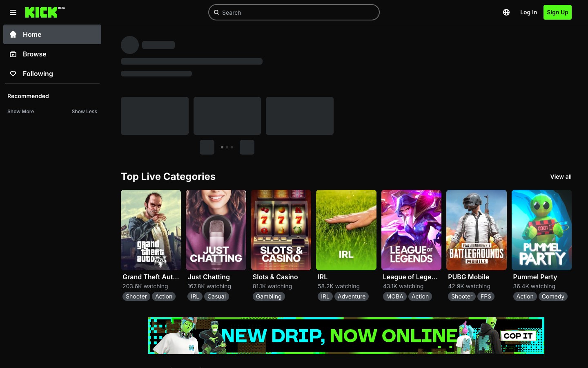Open IRL category thumbnail
The width and height of the screenshot is (588, 368).
pyautogui.click(x=346, y=230)
